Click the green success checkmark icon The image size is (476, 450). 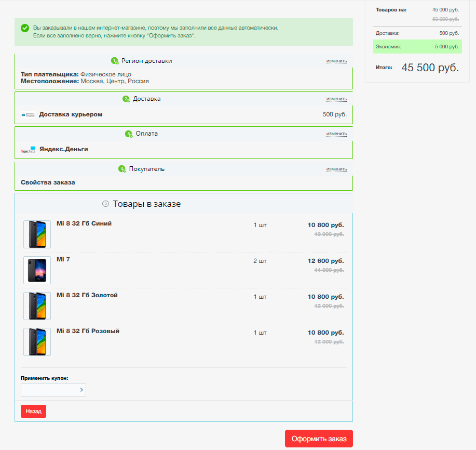(x=24, y=28)
